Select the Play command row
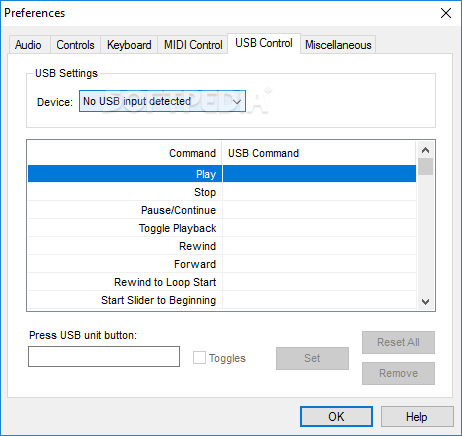Screen dimensions: 462x436 (x=222, y=174)
